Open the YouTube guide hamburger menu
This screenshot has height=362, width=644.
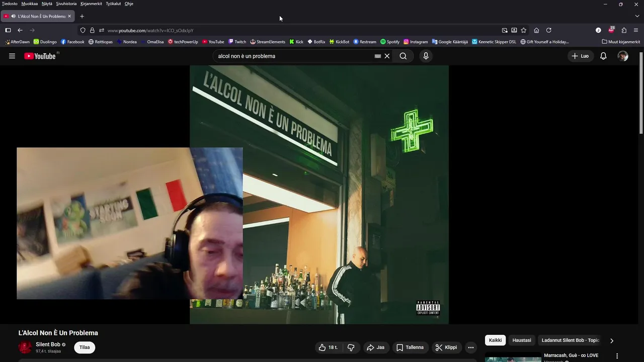coord(12,56)
